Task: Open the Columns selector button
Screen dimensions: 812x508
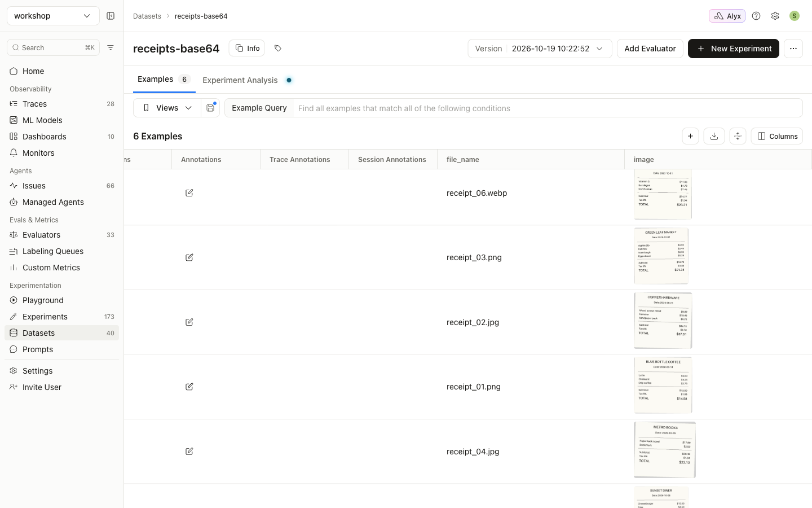Action: pos(777,136)
